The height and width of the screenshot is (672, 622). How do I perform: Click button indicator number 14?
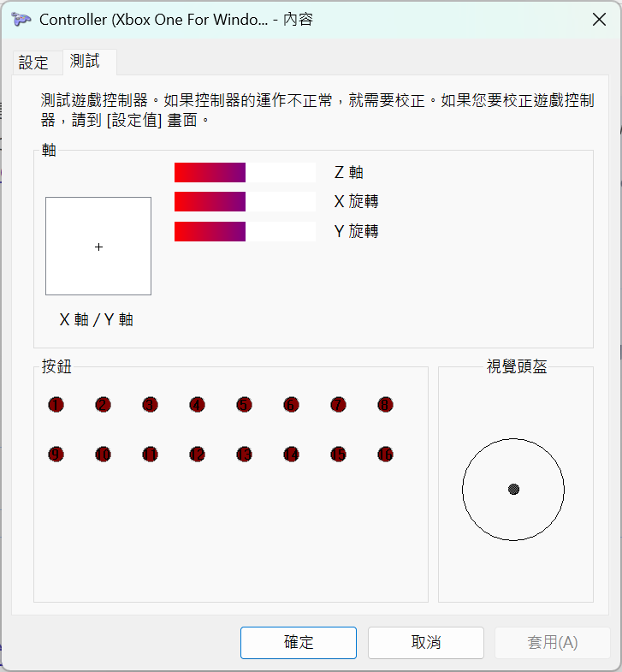(x=291, y=455)
